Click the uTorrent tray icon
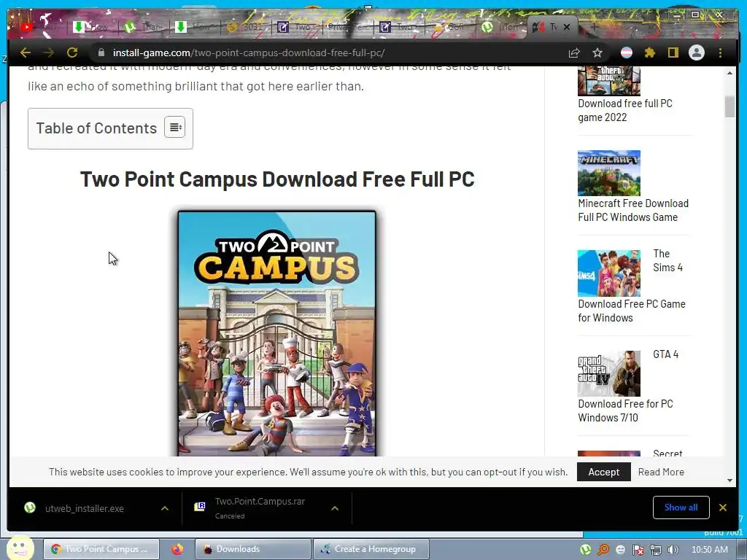This screenshot has height=560, width=747. pyautogui.click(x=586, y=550)
